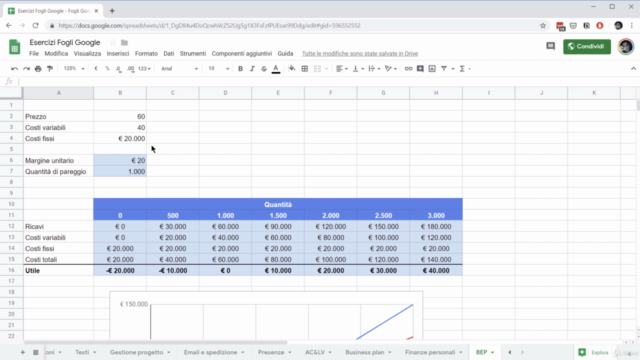Create a filter using the funnel icon

[x=444, y=69]
